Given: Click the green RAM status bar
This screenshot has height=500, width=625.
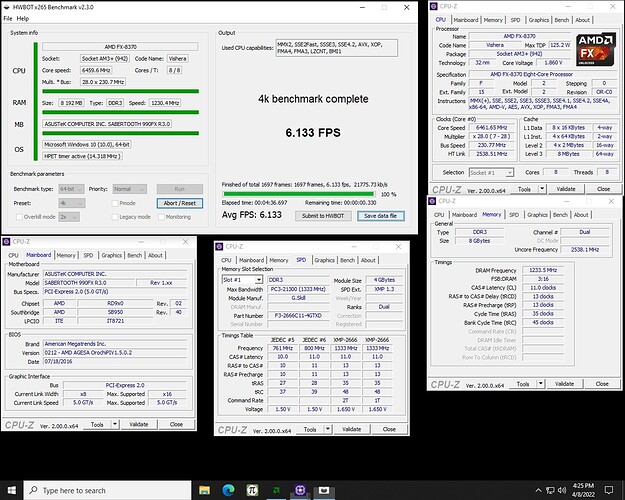Looking at the screenshot, I should click(120, 112).
